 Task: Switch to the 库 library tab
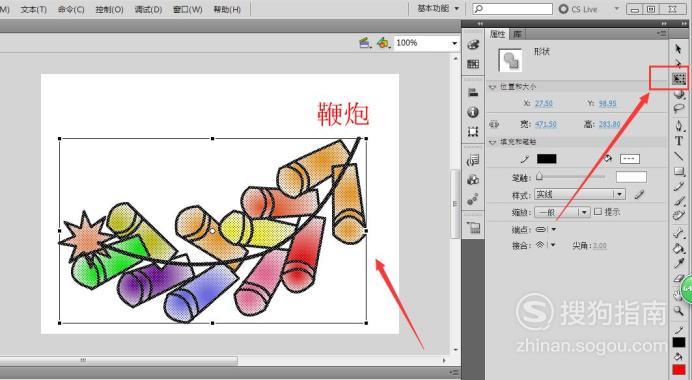(x=517, y=34)
